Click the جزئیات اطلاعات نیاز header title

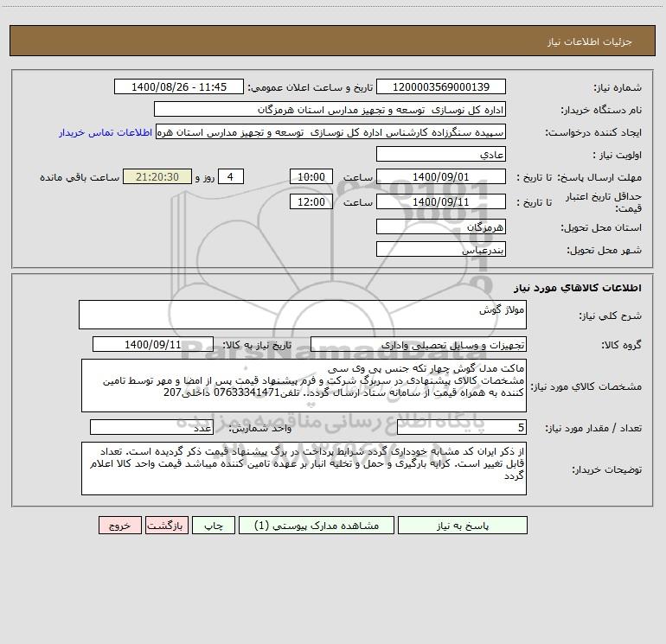(x=590, y=41)
